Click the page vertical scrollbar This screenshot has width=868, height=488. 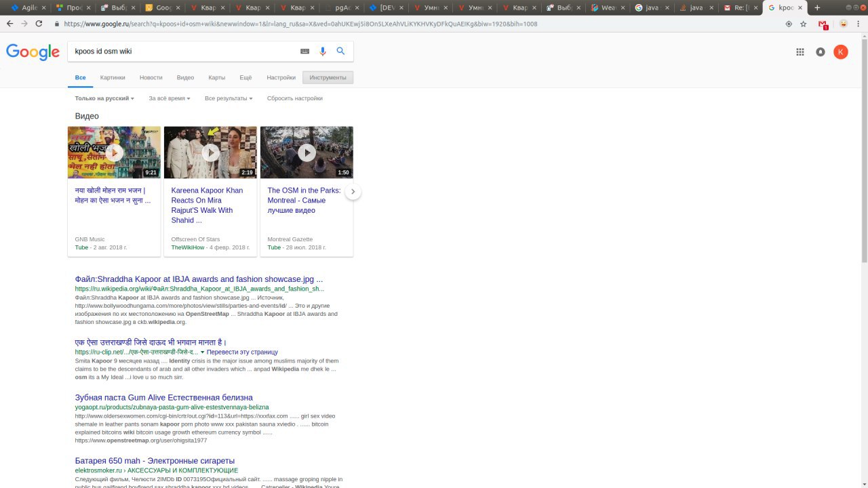coord(864,149)
